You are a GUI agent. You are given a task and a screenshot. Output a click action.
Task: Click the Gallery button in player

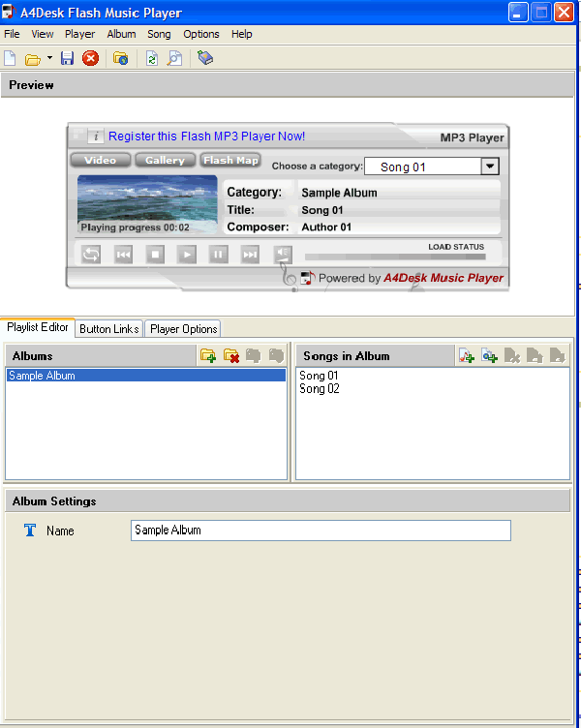[x=165, y=160]
